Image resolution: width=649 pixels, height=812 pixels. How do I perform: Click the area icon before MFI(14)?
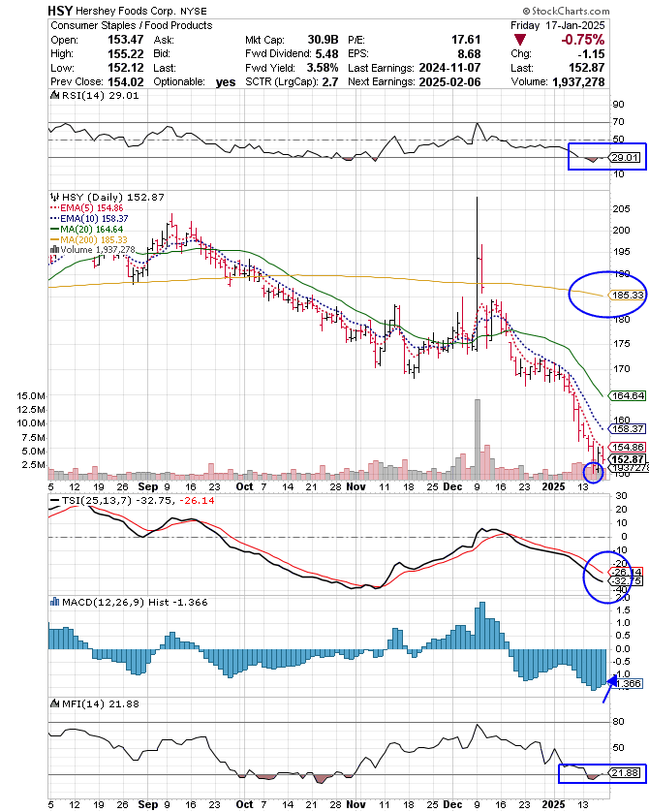click(x=55, y=703)
